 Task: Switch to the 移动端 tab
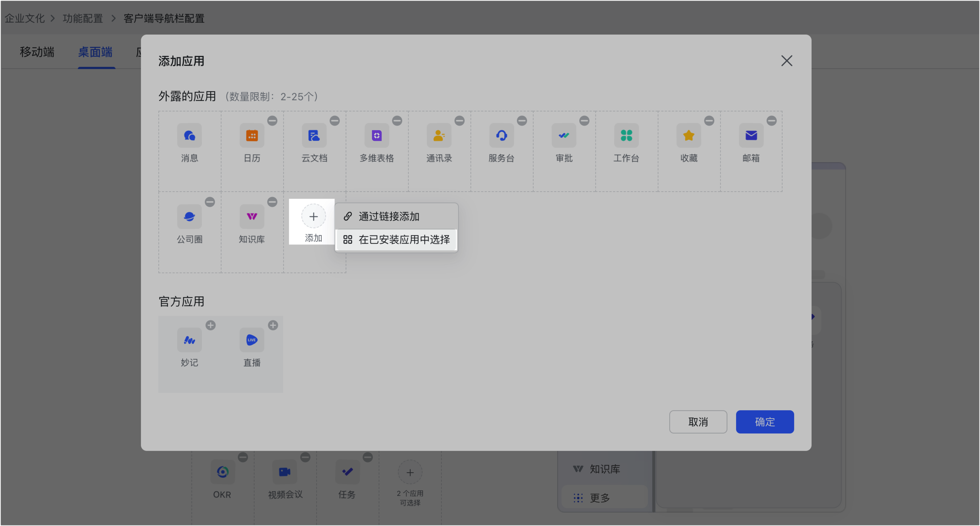click(37, 52)
